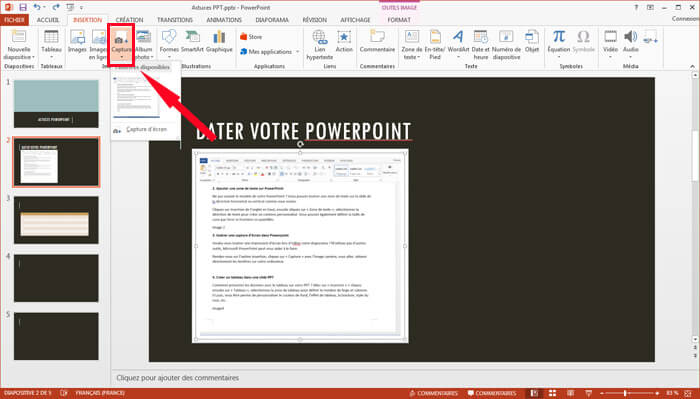Switch to the ACCUEIL tab
The image size is (700, 399).
(x=48, y=20)
